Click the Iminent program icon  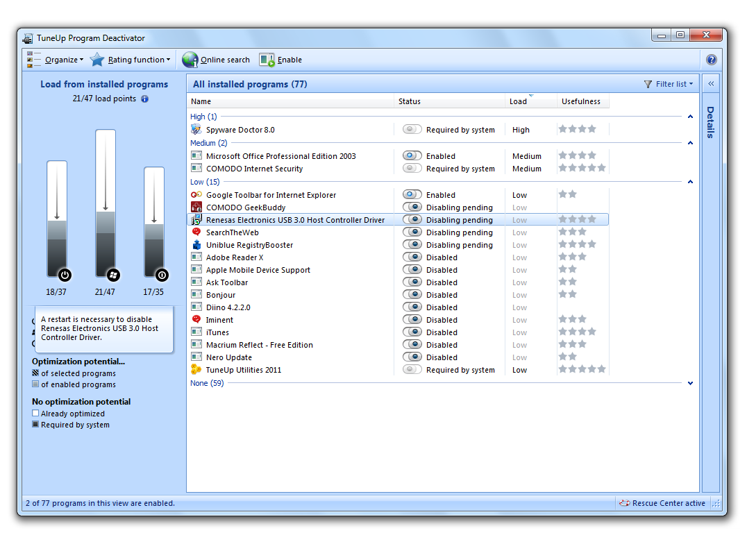[x=196, y=319]
